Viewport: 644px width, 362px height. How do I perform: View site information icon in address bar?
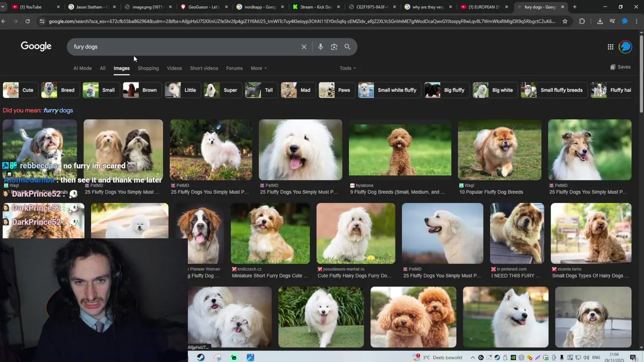tap(42, 21)
